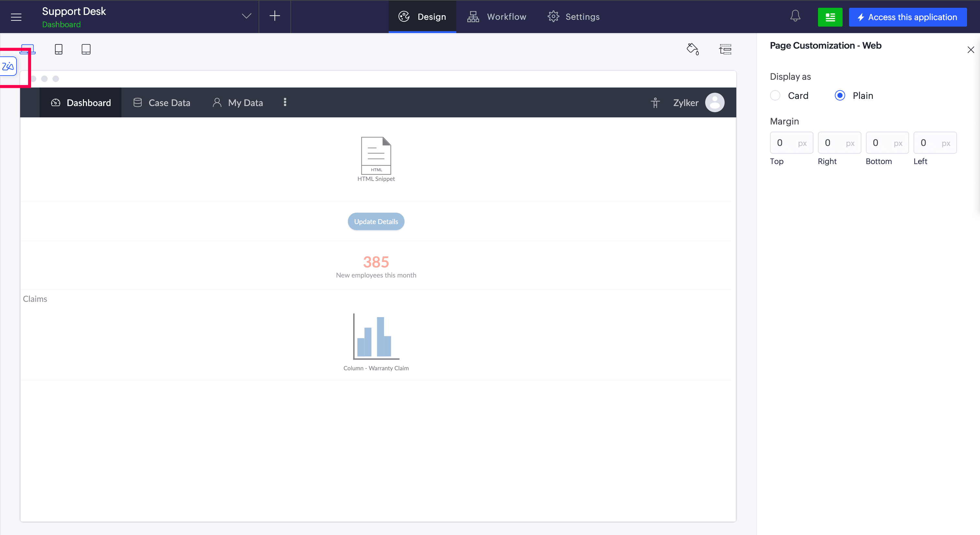Viewport: 980px width, 535px height.
Task: Open the notifications bell
Action: 795,16
